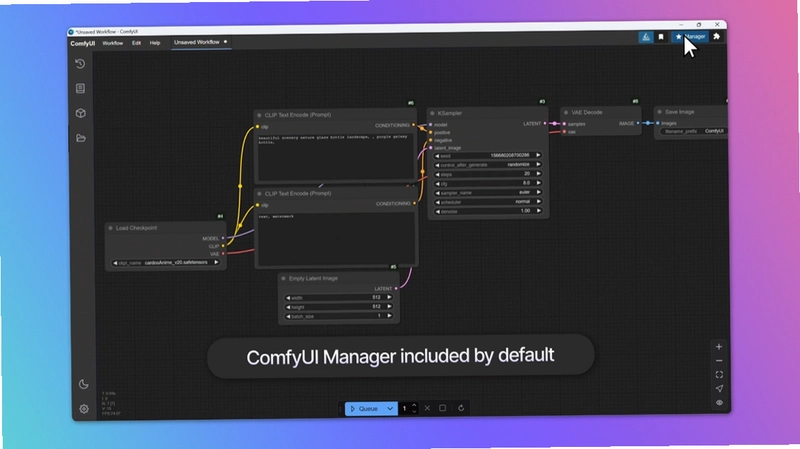Decrease seed with its left arrow
The height and width of the screenshot is (449, 800).
pos(437,156)
